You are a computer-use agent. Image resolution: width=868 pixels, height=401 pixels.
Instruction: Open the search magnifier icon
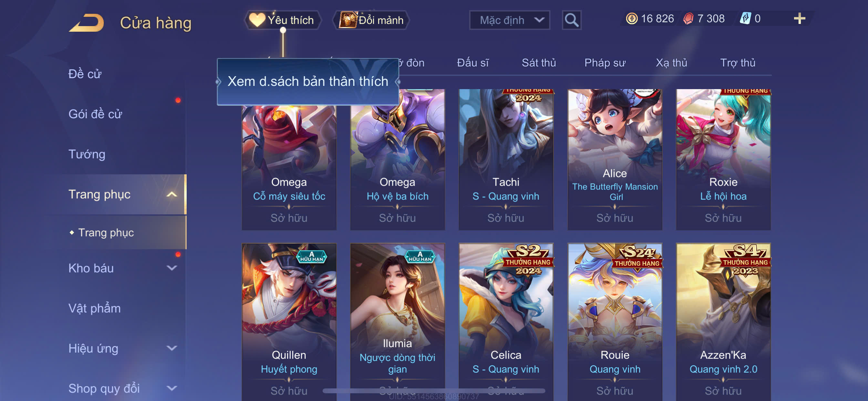[x=572, y=20]
